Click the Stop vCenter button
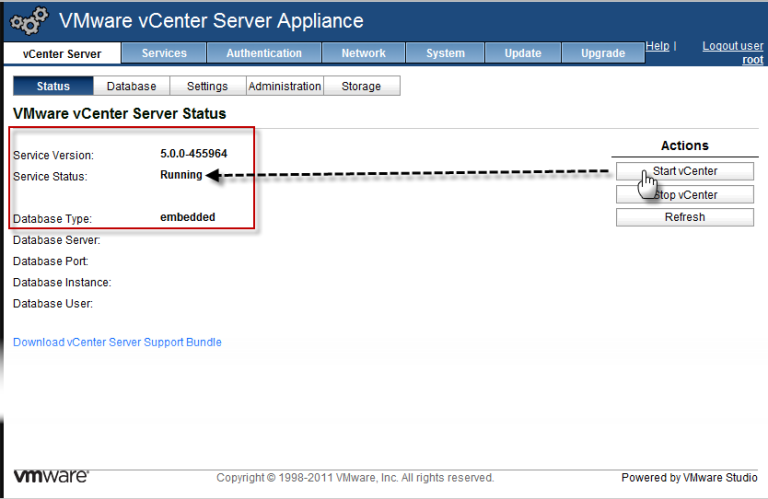Image resolution: width=768 pixels, height=499 pixels. click(685, 194)
